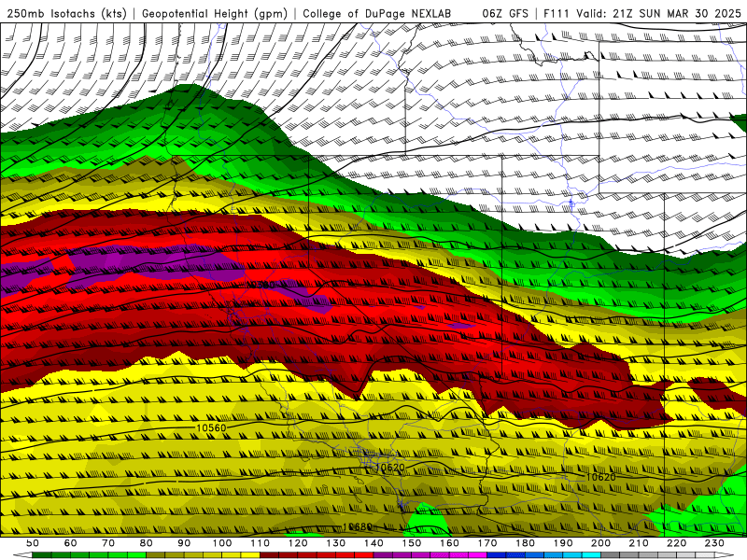
Task: Click the "F111" forecast hour in the header
Action: pos(557,13)
